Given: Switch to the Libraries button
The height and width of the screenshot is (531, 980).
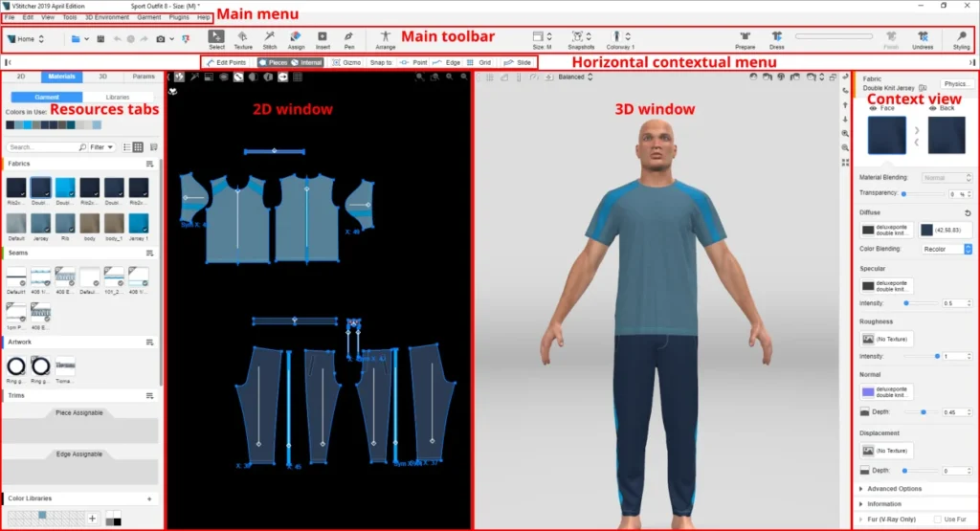Looking at the screenshot, I should pos(118,98).
